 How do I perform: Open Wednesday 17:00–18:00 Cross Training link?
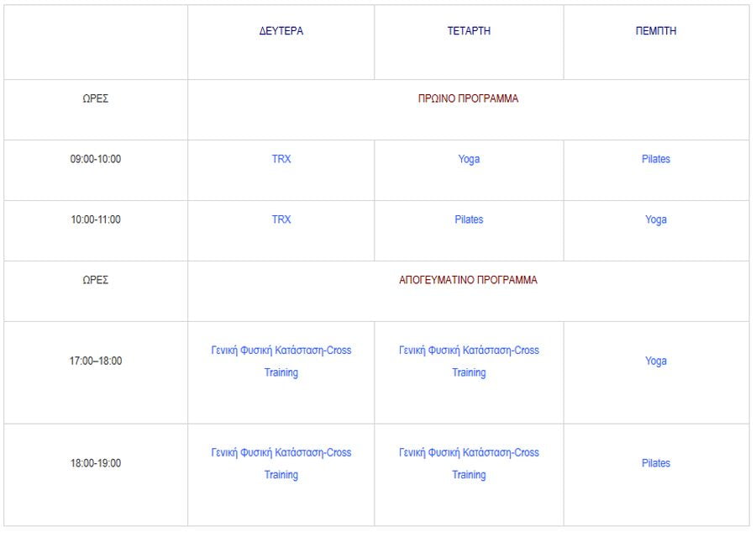pyautogui.click(x=469, y=361)
